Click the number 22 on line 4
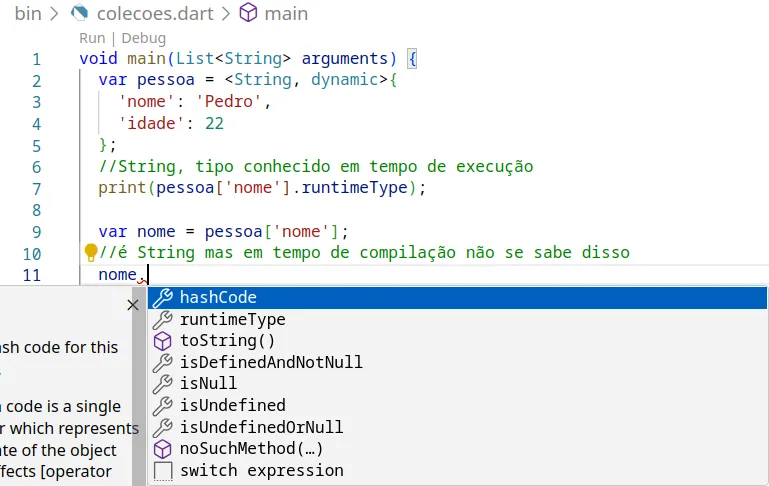 point(214,124)
